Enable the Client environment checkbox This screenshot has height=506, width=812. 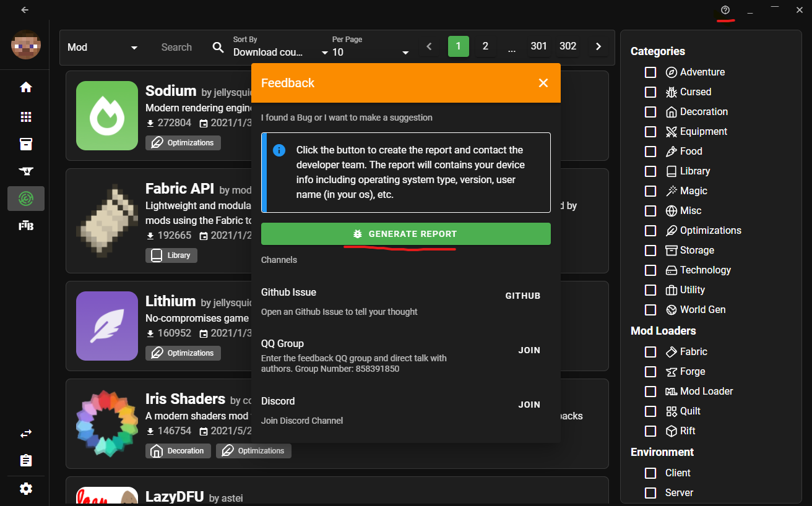tap(650, 473)
